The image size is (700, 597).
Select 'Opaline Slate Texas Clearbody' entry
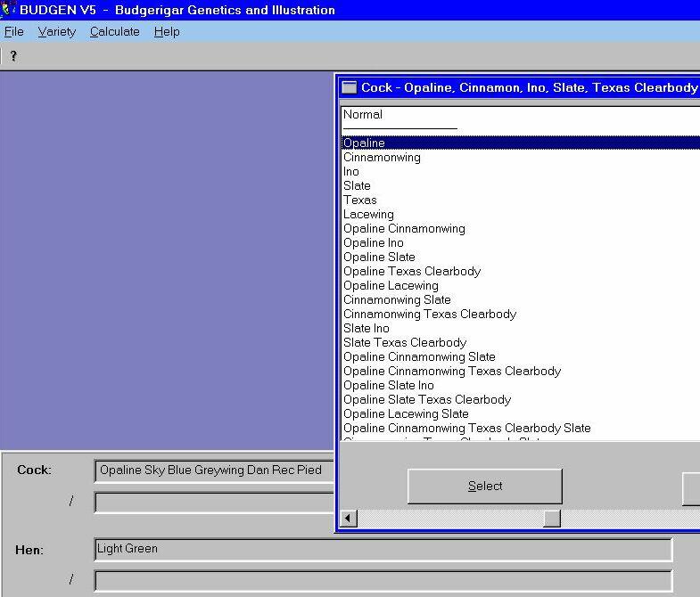pyautogui.click(x=521, y=400)
